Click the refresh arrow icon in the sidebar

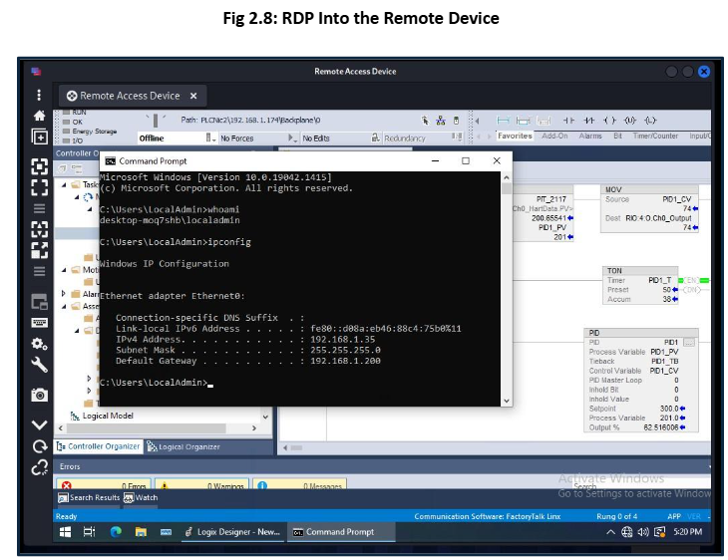39,445
